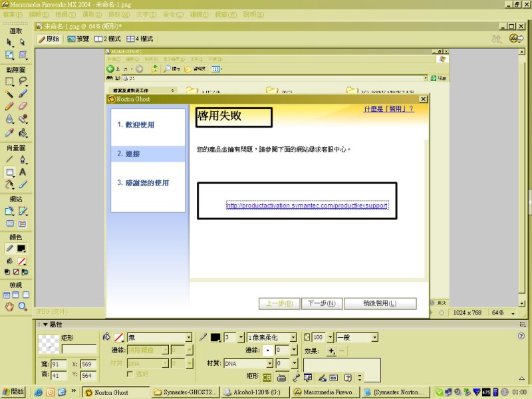
Task: Add an effect with the plus button
Action: click(331, 351)
